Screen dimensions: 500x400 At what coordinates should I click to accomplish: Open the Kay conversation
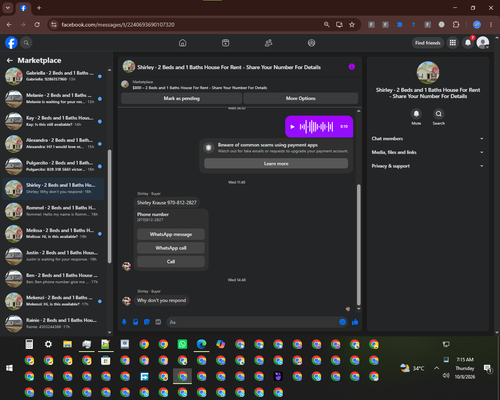pyautogui.click(x=53, y=121)
